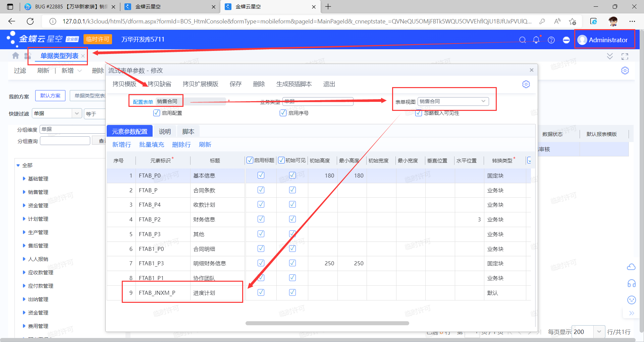Click the password key icon in address bar
This screenshot has width=644, height=342.
542,21
